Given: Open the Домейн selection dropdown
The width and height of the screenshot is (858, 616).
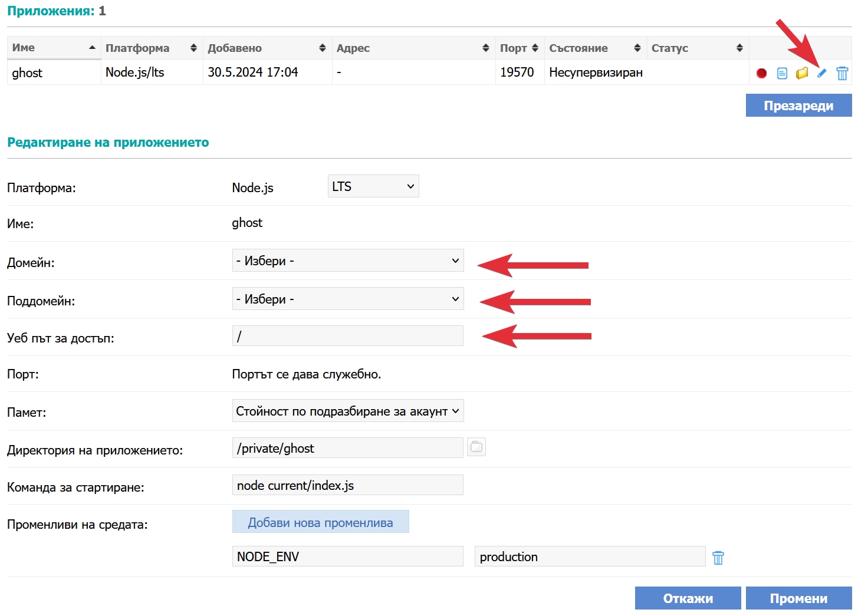Looking at the screenshot, I should 348,261.
